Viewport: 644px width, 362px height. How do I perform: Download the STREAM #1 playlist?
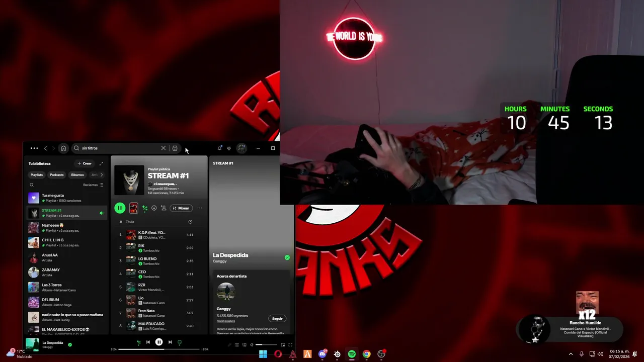[x=154, y=208]
